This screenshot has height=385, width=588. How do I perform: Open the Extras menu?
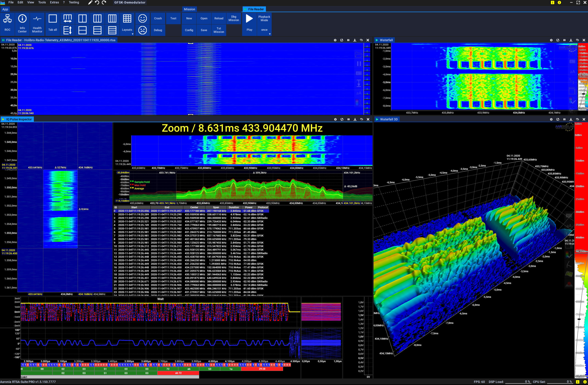[54, 3]
